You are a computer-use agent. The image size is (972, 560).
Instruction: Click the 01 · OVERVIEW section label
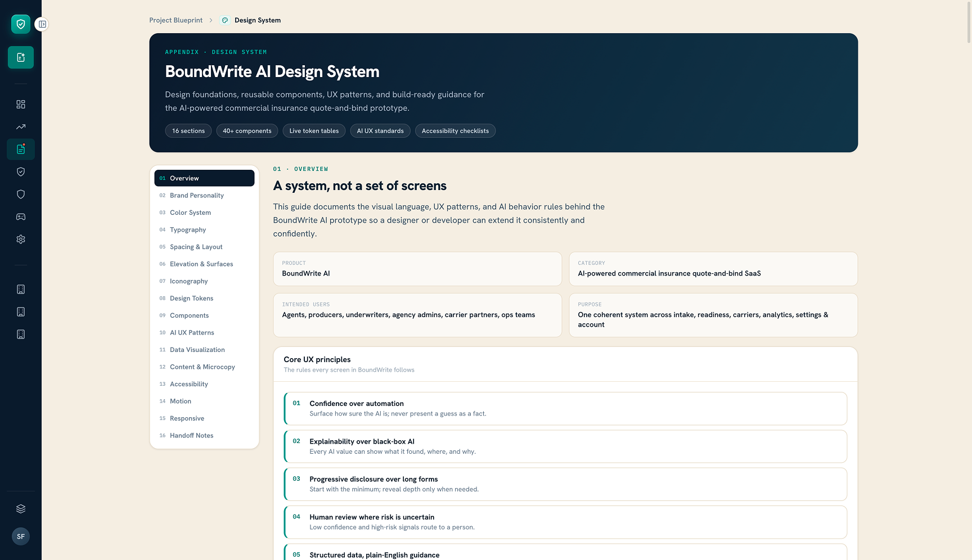[300, 169]
